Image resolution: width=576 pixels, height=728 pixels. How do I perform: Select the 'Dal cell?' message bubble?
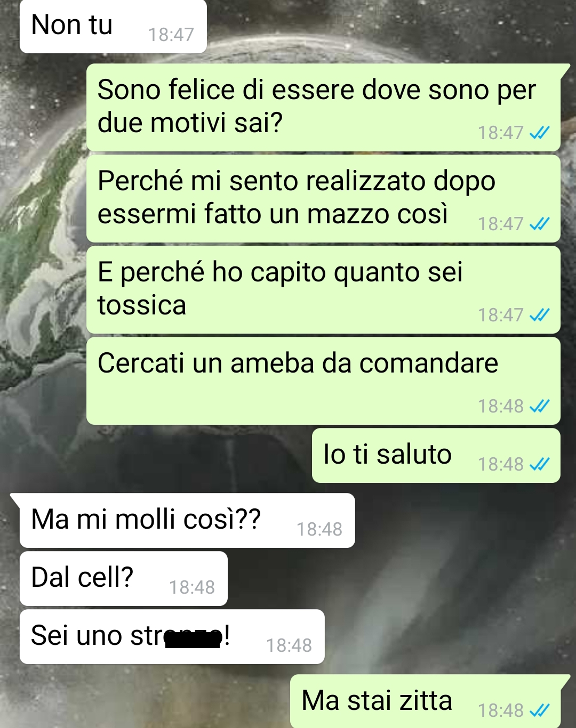[124, 579]
